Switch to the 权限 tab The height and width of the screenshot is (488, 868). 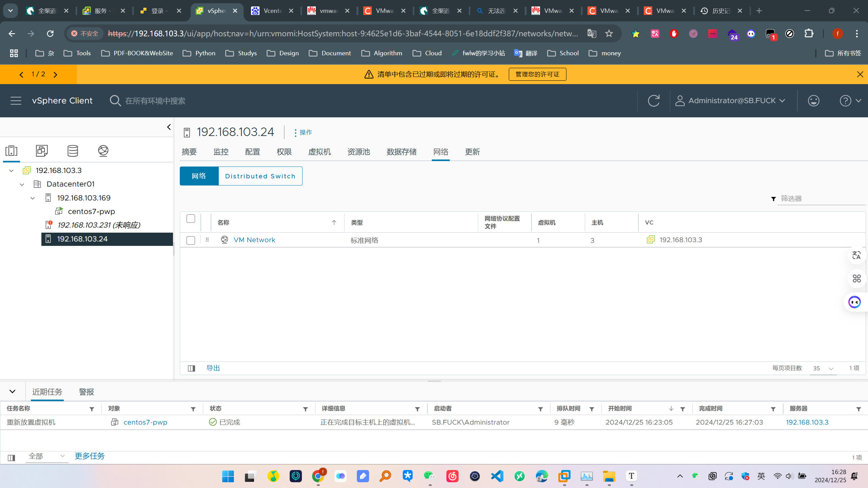(284, 152)
